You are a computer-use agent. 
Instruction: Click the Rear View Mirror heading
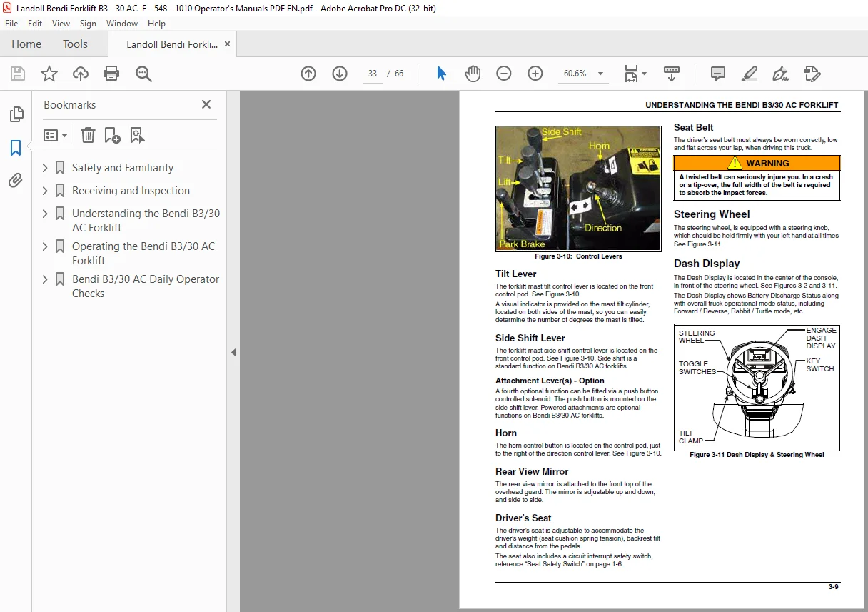532,471
